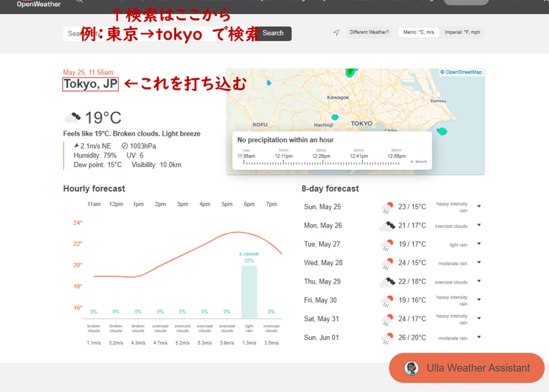Viewport: 549px width, 392px height.
Task: Switch units to Metric °C, m/s
Action: 419,32
